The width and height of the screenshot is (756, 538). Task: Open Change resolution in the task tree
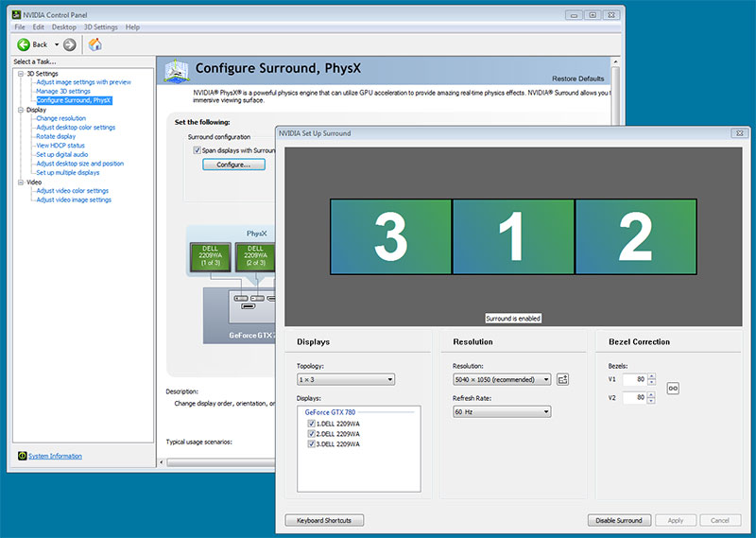click(x=60, y=118)
